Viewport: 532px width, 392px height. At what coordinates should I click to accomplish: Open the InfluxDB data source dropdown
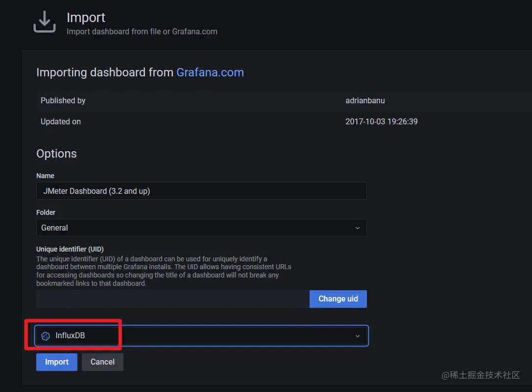[201, 336]
